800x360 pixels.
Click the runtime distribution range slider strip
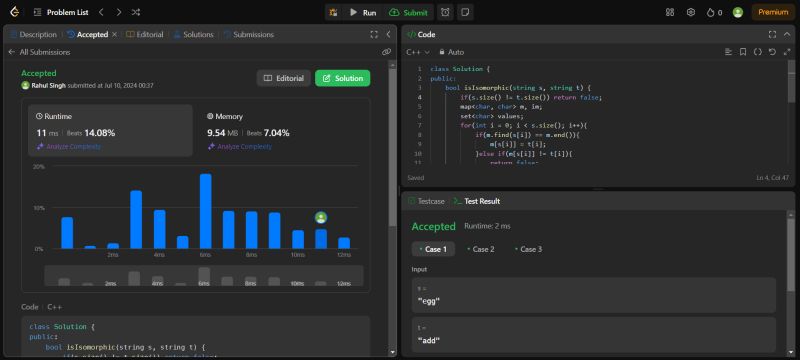click(204, 276)
